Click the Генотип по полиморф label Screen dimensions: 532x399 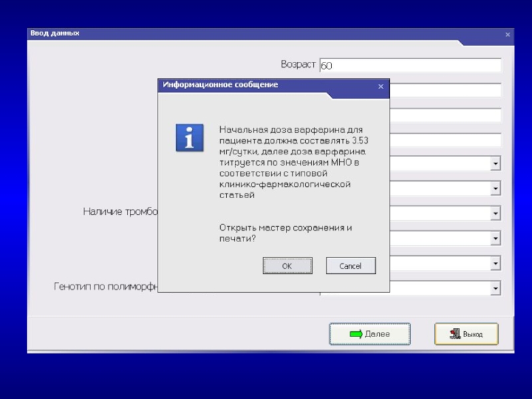[106, 287]
